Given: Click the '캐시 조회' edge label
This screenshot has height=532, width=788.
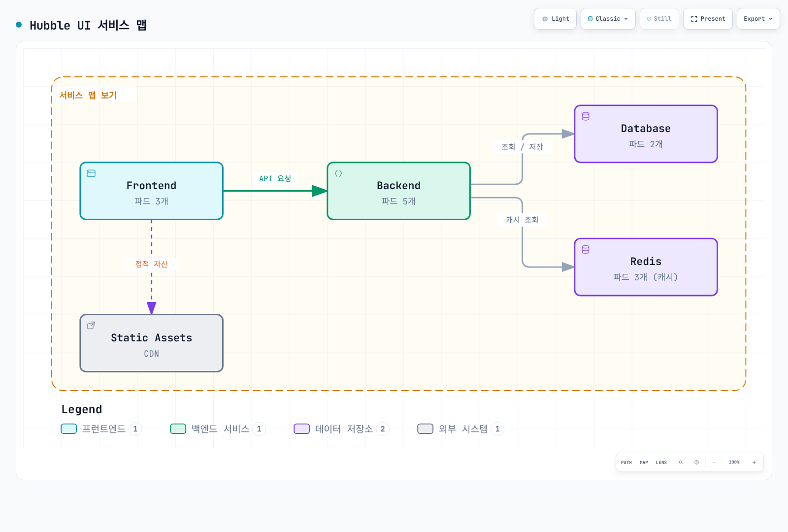Looking at the screenshot, I should coord(522,220).
